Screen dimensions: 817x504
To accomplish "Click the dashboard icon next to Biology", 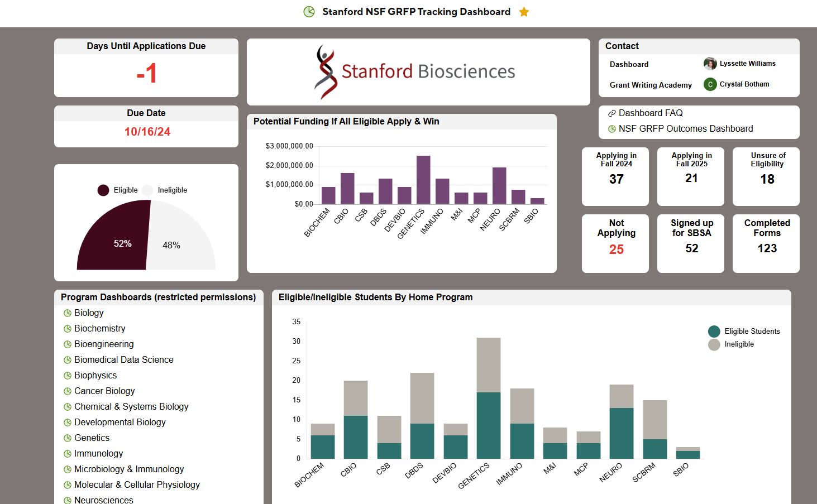I will point(68,313).
